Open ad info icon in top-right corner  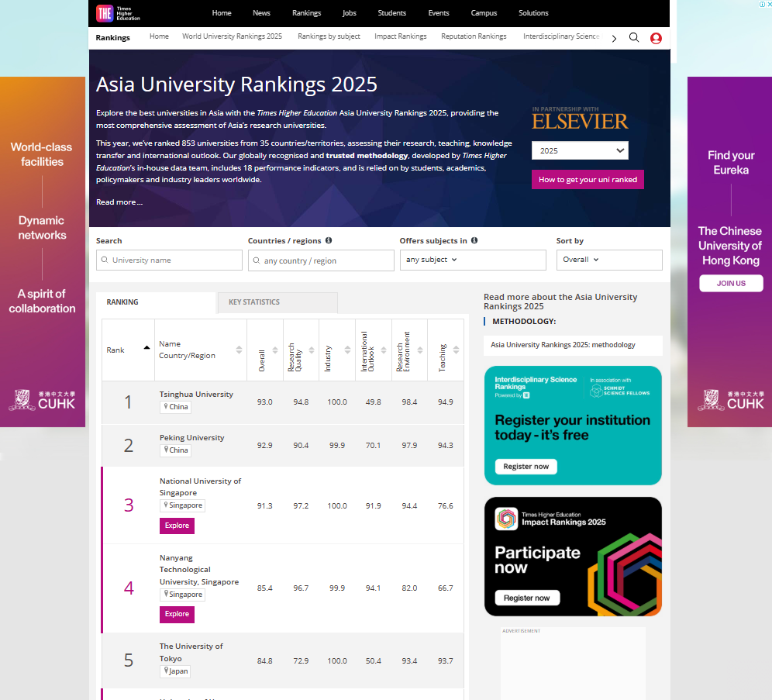pyautogui.click(x=762, y=4)
